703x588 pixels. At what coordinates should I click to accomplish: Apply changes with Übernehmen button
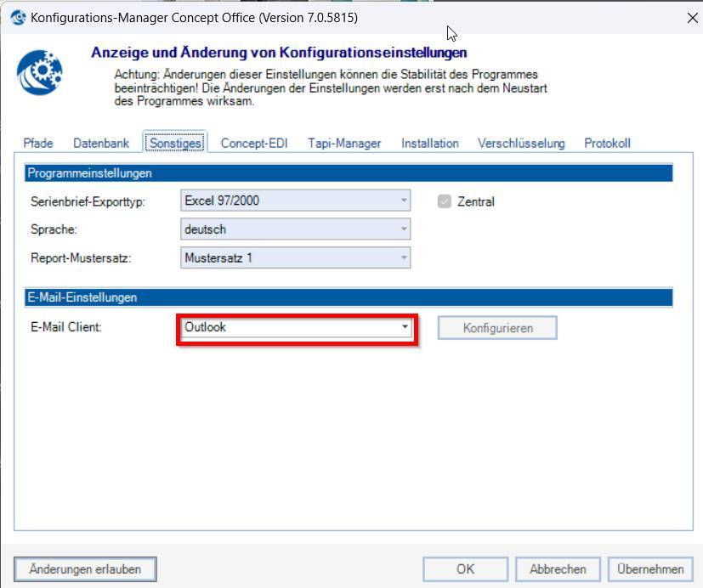click(x=650, y=568)
